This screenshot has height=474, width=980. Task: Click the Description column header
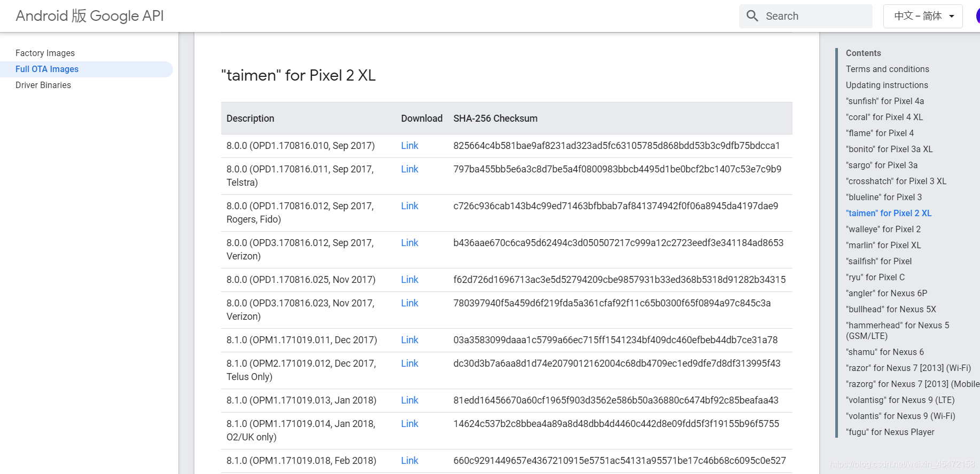tap(250, 118)
